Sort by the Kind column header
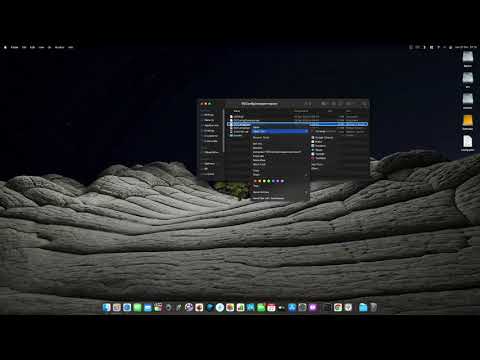This screenshot has height=360, width=480. coord(348,111)
